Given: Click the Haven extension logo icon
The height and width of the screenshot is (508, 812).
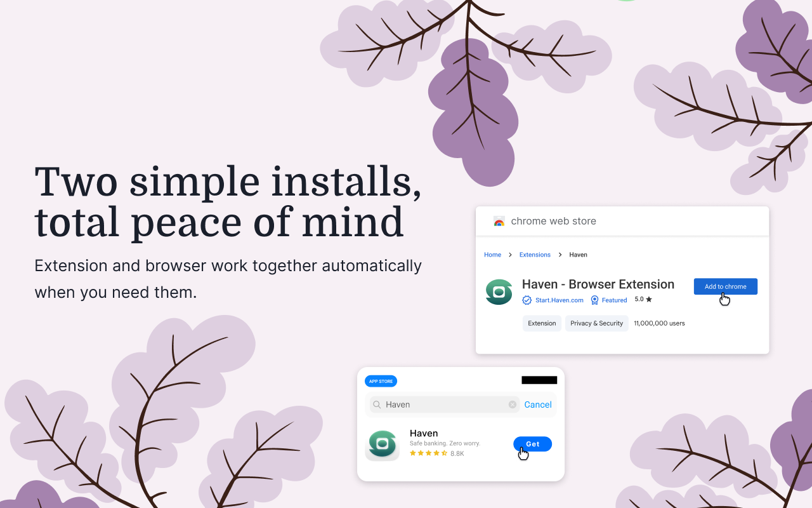Looking at the screenshot, I should [x=499, y=292].
